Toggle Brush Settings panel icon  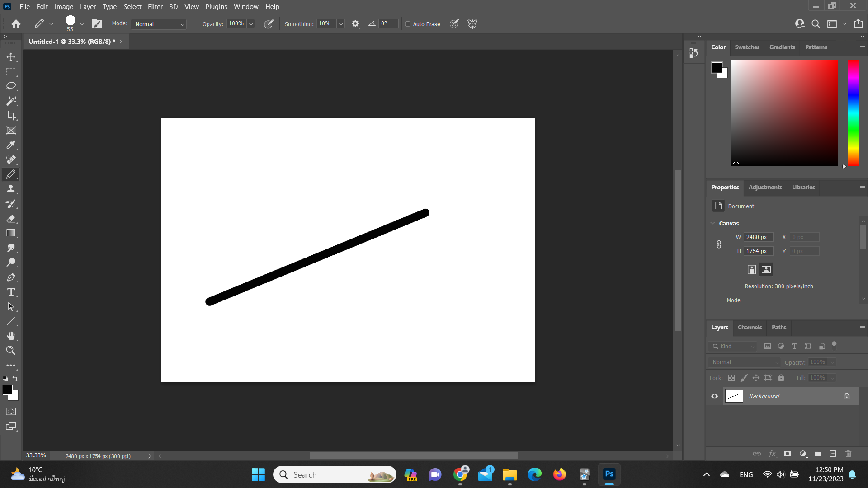(97, 24)
